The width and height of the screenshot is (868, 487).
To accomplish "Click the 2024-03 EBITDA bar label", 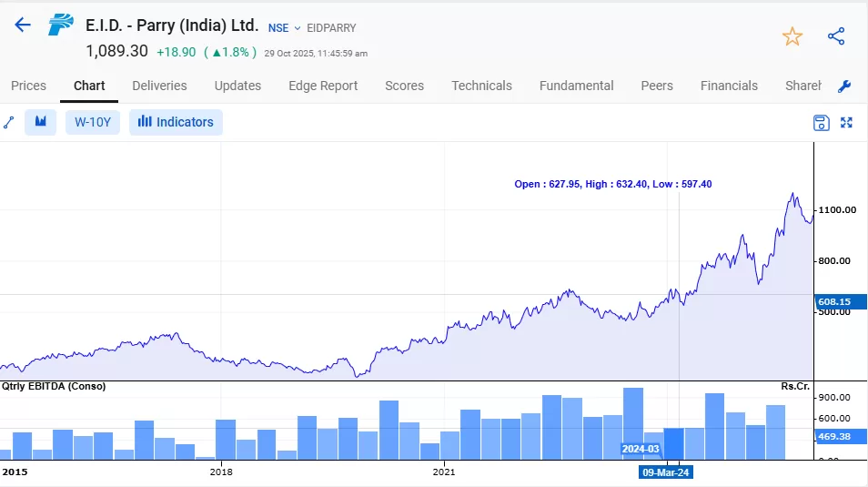I will click(x=641, y=449).
